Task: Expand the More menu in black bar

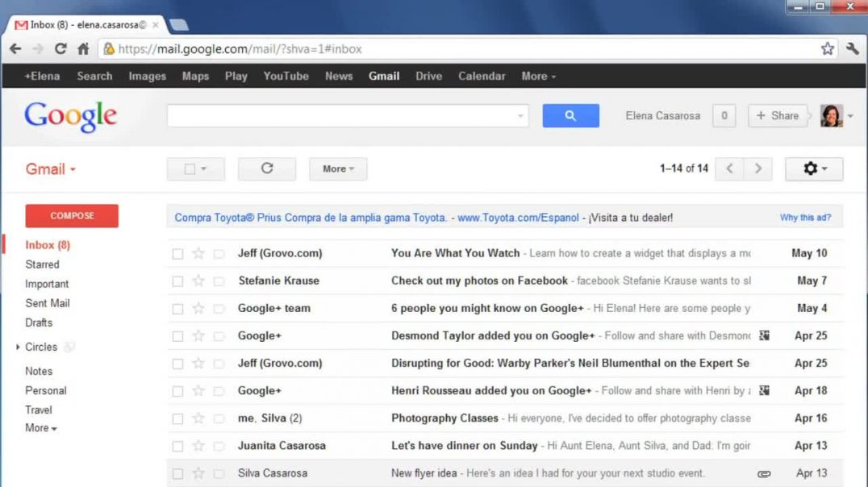Action: 538,77
